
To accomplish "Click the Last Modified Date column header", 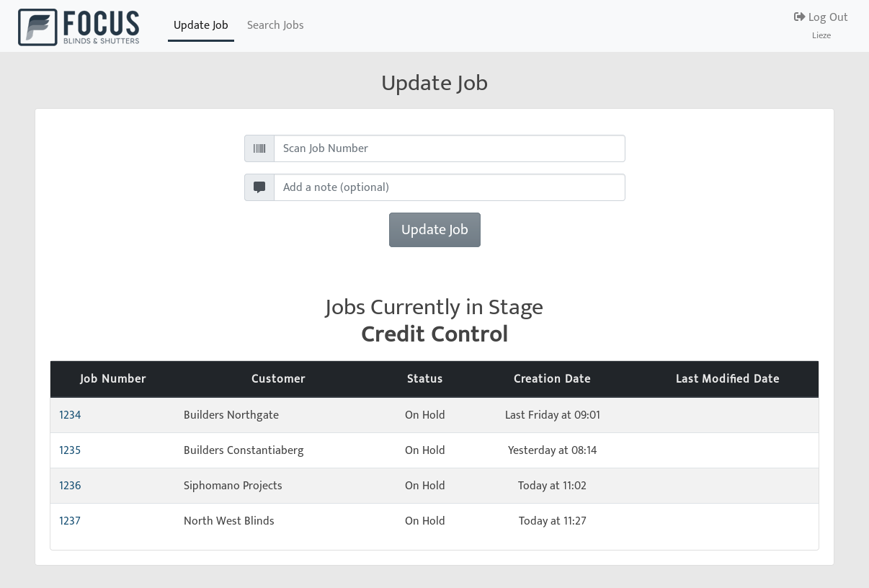I will [727, 379].
